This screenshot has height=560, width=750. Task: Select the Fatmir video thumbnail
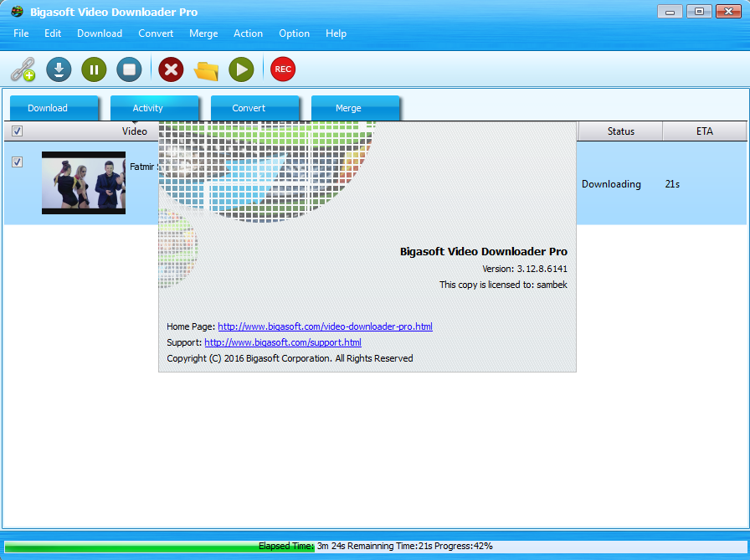pyautogui.click(x=84, y=182)
